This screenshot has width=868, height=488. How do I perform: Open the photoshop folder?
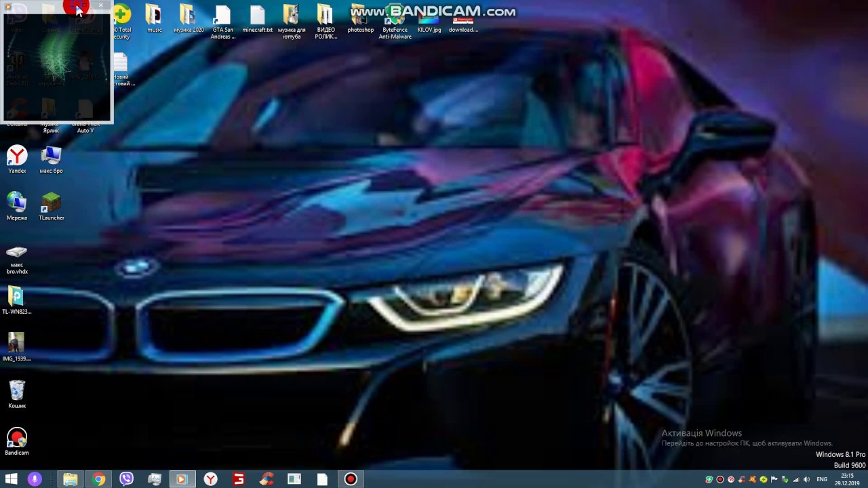point(361,19)
